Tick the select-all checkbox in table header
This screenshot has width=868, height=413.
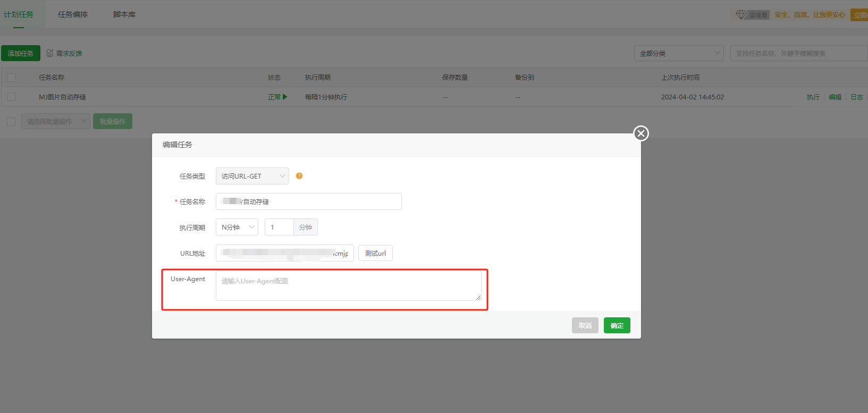(11, 78)
